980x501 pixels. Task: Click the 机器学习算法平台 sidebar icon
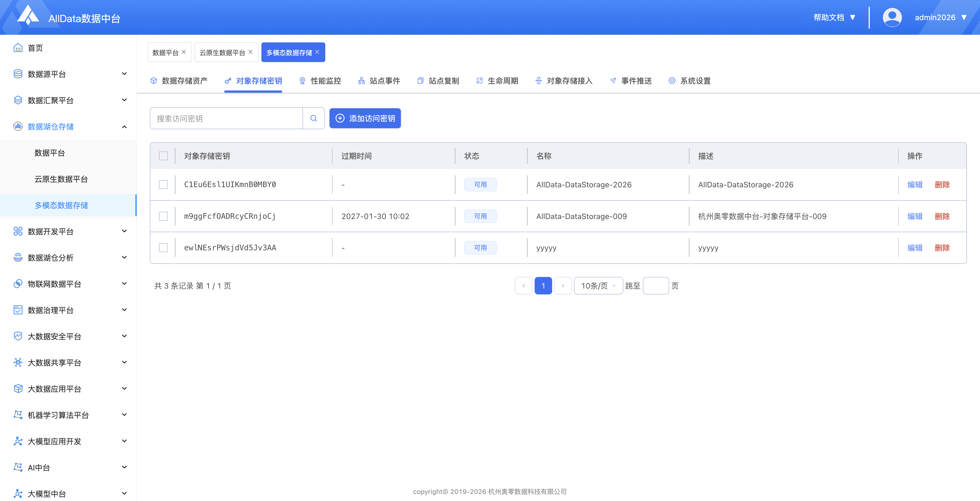point(18,415)
